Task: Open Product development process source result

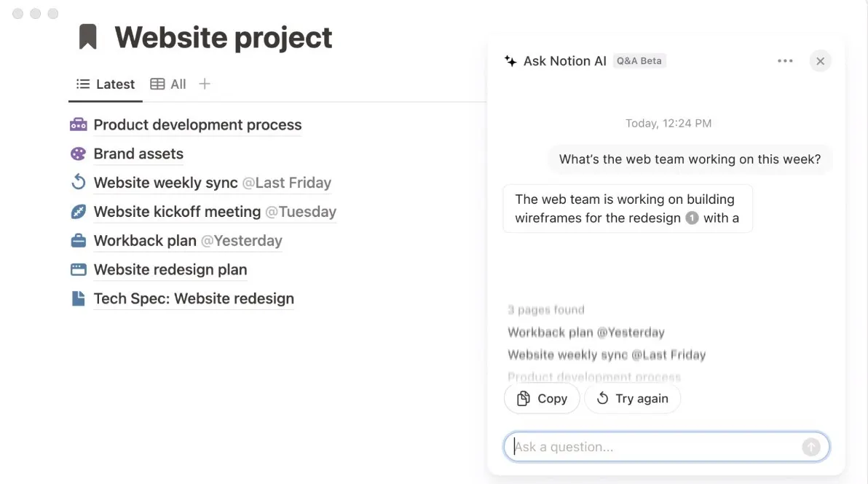Action: coord(594,377)
